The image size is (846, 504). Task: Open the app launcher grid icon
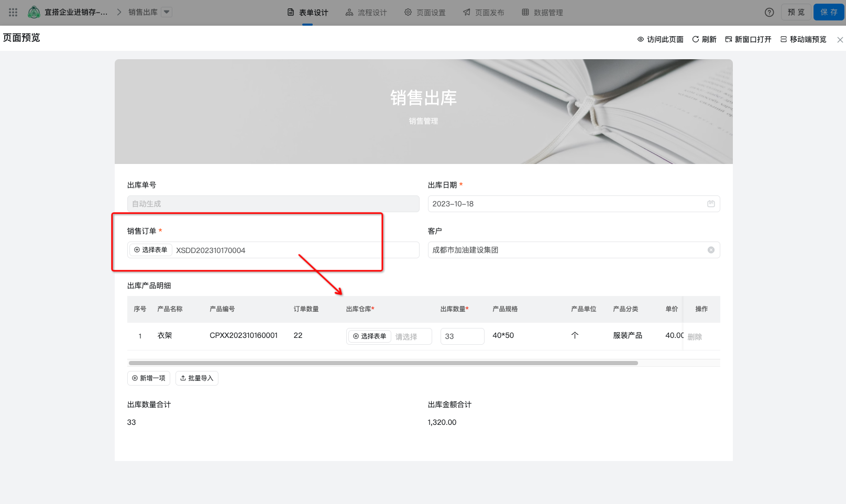(13, 12)
